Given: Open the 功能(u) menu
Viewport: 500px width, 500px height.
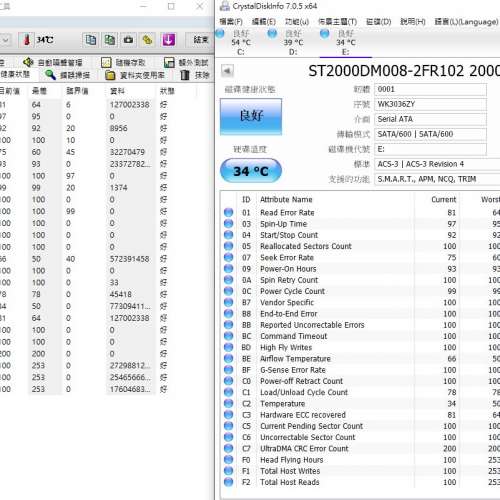Looking at the screenshot, I should 297,22.
